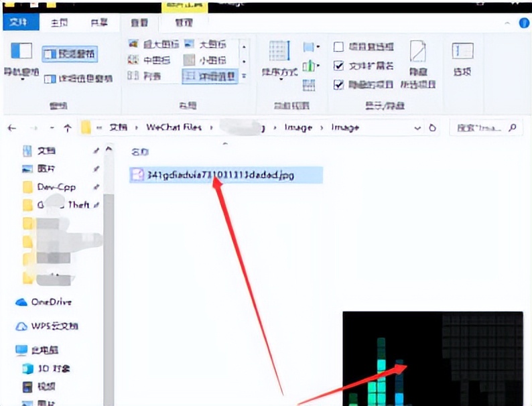This screenshot has height=406, width=532.
Task: Open the recent locations dropdown arrow
Action: pyautogui.click(x=52, y=128)
